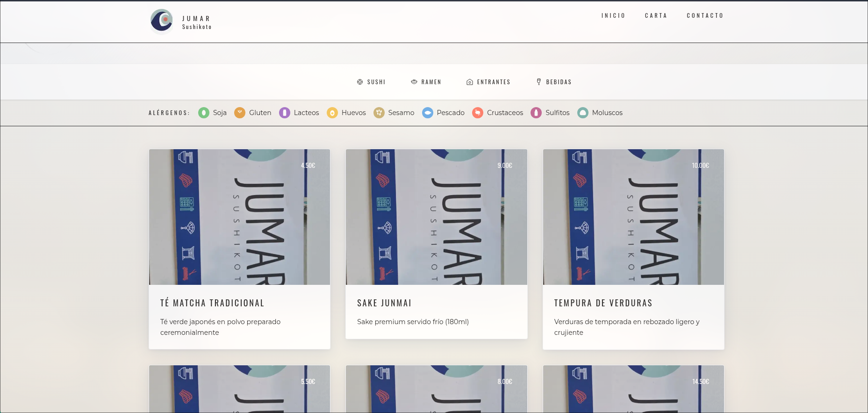Click the Sulfitos allergen label
Screen dimensions: 868x413
[x=558, y=113]
